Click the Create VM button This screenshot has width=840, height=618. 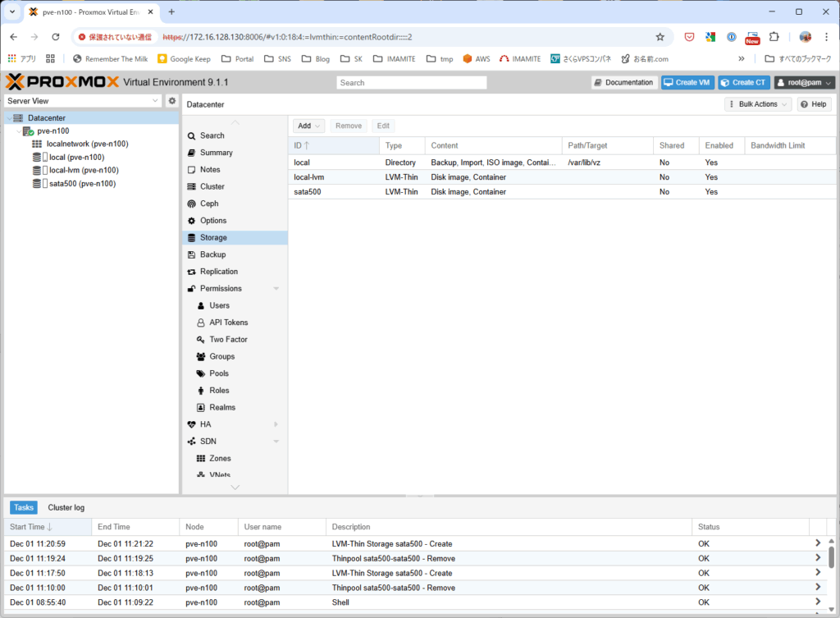pyautogui.click(x=687, y=83)
